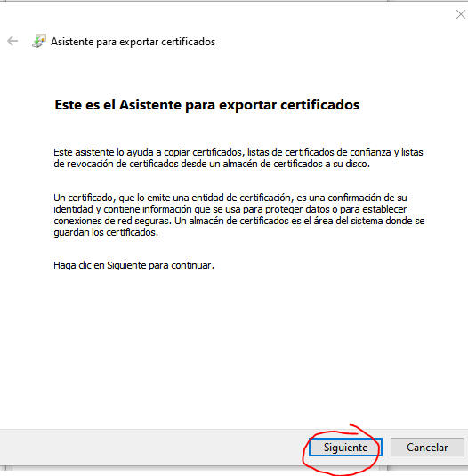Image resolution: width=468 pixels, height=476 pixels.
Task: Continue by clicking Siguiente
Action: pyautogui.click(x=345, y=448)
